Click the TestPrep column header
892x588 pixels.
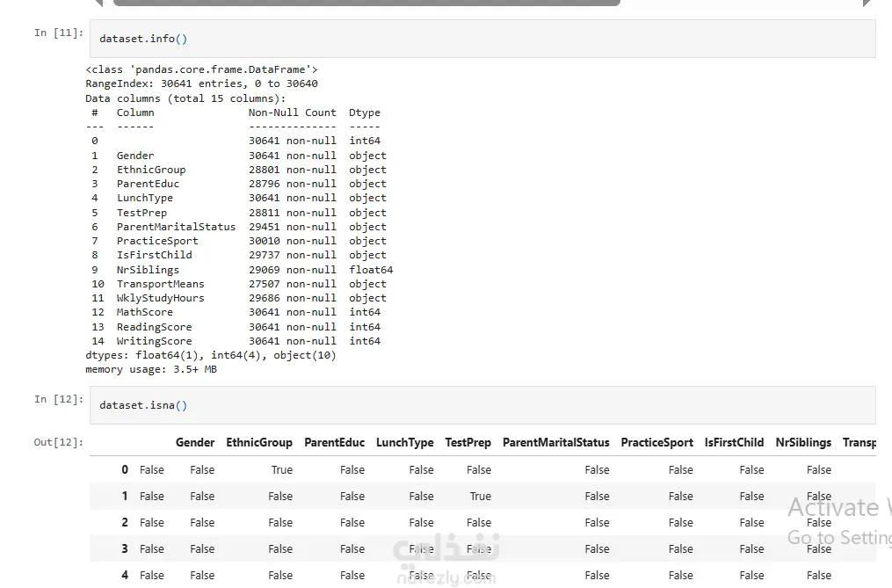(468, 443)
